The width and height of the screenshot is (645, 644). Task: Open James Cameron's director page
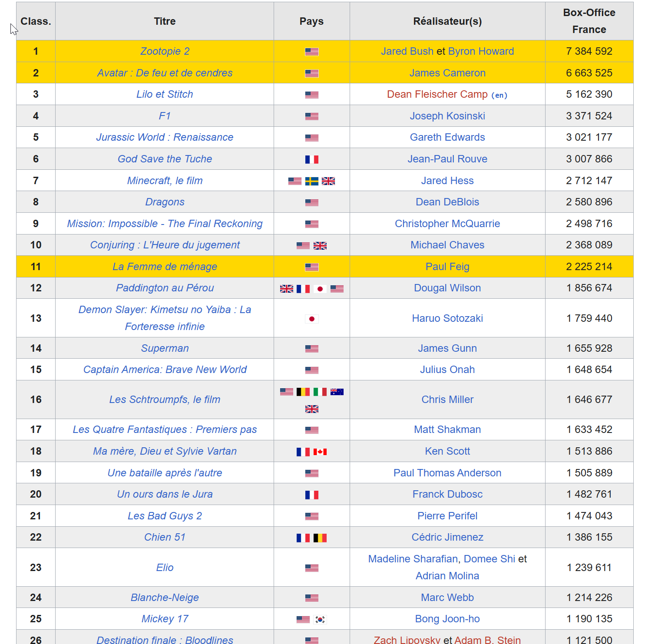coord(447,73)
